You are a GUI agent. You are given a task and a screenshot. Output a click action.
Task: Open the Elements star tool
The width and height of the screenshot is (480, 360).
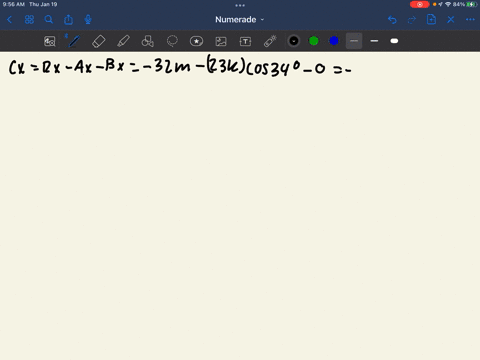click(x=196, y=41)
